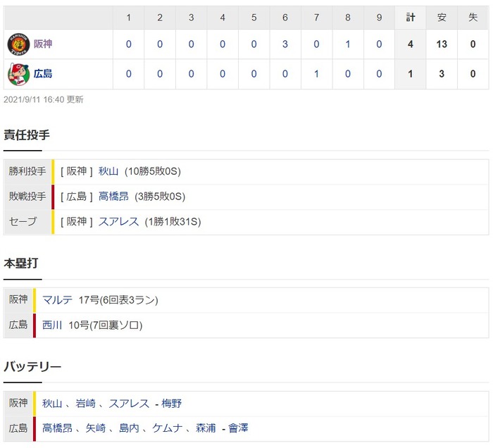Open ケムナ in the Hiroshima battery list
The width and height of the screenshot is (493, 448).
[168, 428]
